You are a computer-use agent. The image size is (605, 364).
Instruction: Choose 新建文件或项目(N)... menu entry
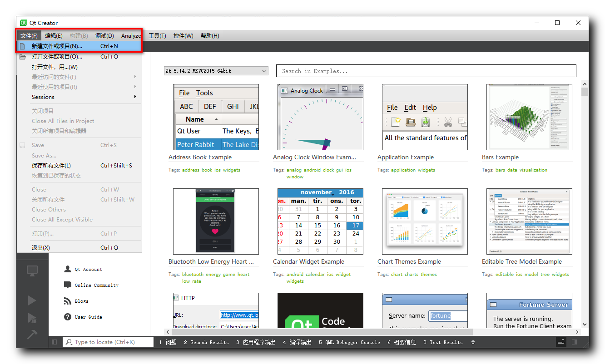tap(79, 46)
